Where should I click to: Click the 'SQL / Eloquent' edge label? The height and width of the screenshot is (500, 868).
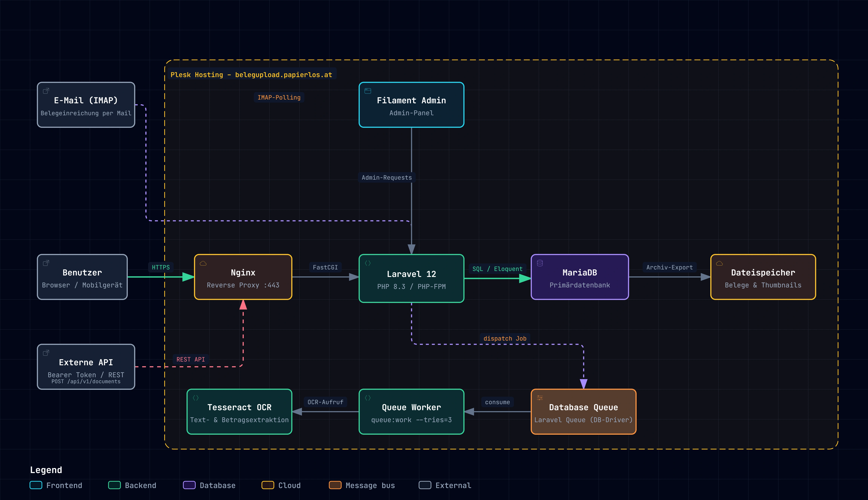click(x=497, y=269)
